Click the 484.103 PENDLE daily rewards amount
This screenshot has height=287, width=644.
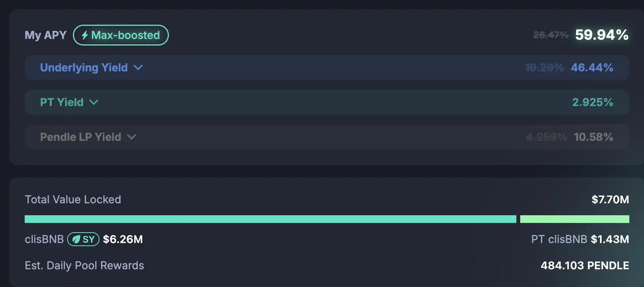point(585,265)
